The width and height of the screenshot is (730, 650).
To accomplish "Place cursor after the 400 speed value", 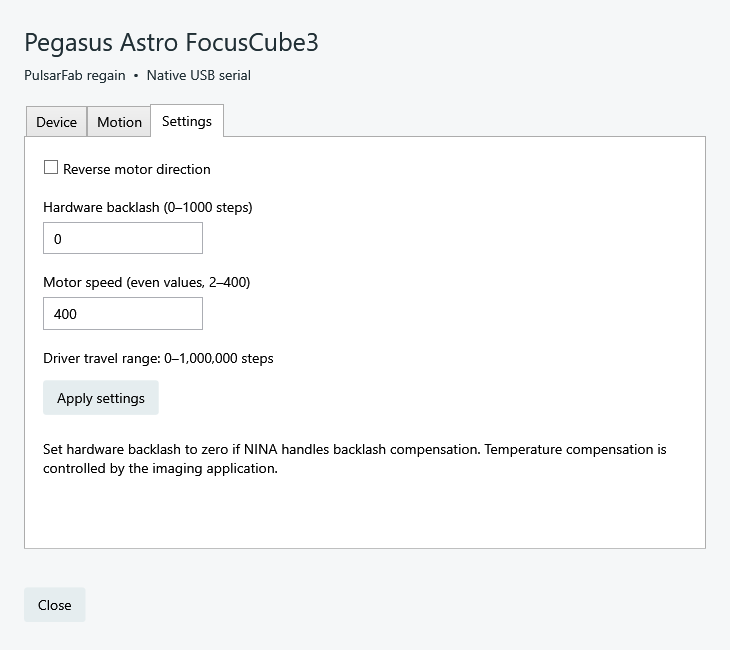I will pos(79,314).
